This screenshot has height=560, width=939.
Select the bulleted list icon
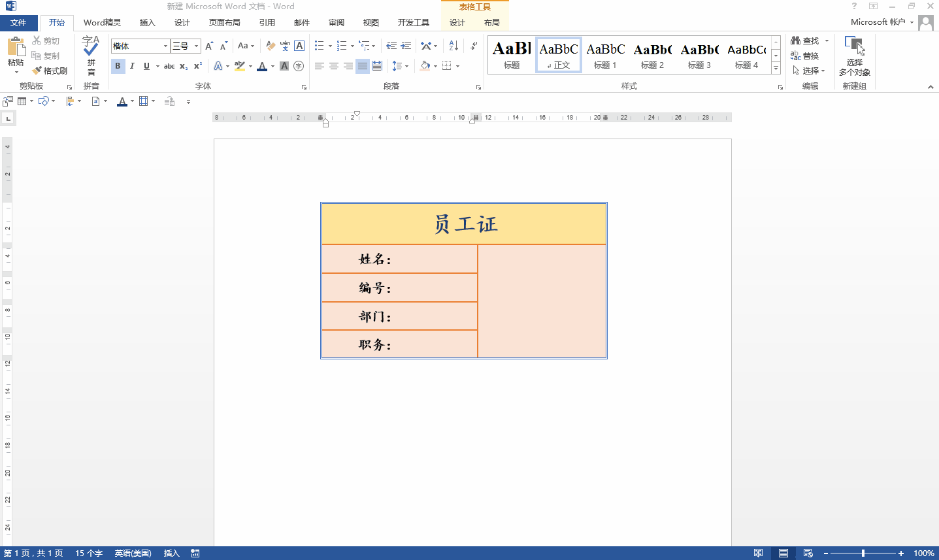point(319,46)
